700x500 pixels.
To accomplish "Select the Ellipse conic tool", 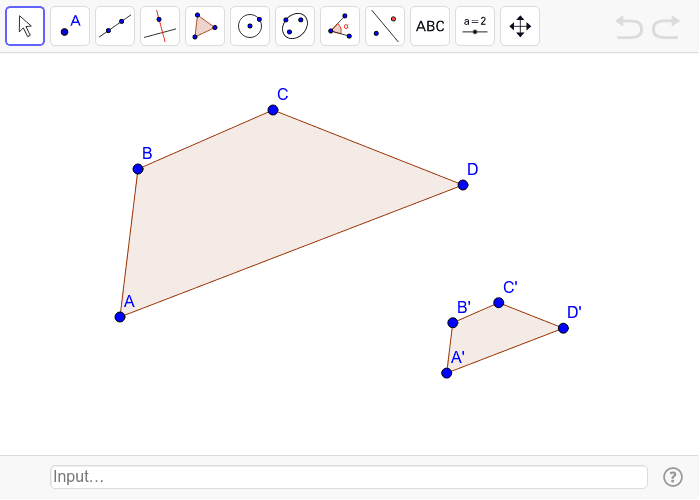I will point(295,26).
